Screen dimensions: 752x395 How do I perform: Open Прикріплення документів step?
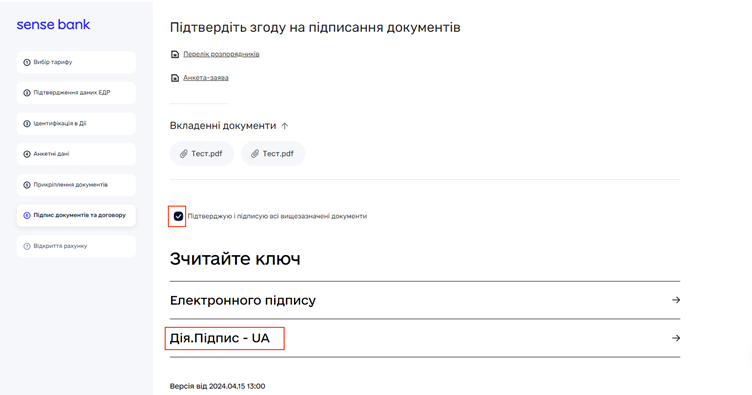(76, 185)
